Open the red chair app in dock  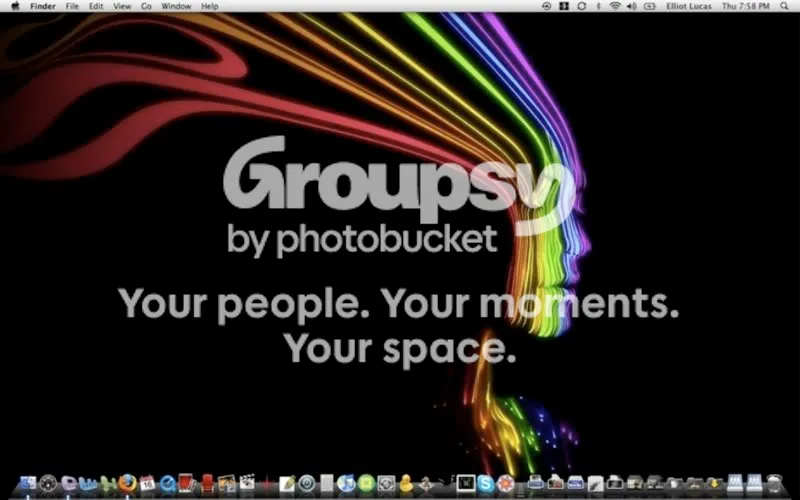tap(207, 483)
